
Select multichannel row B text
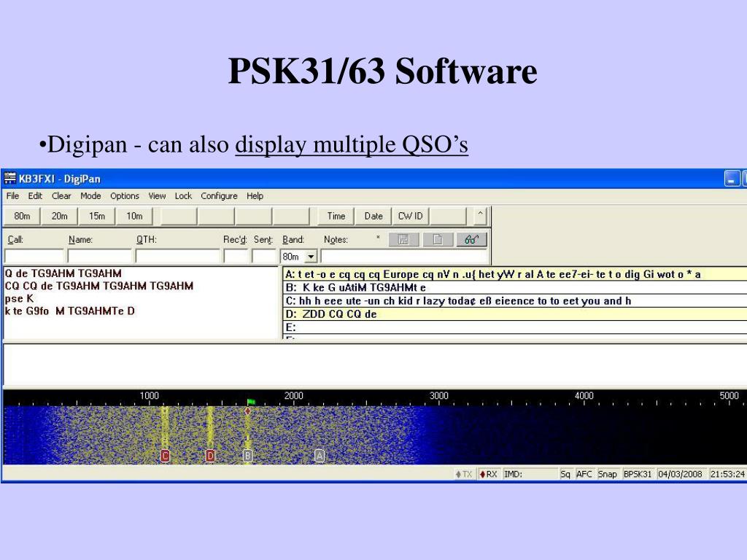[x=515, y=287]
